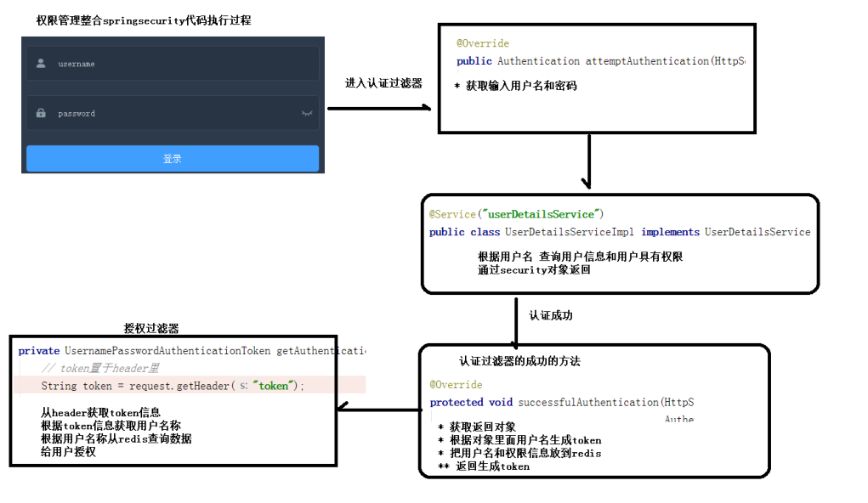Click the label 进入认证过滤器
Viewport: 868px width, 503px height.
point(383,83)
